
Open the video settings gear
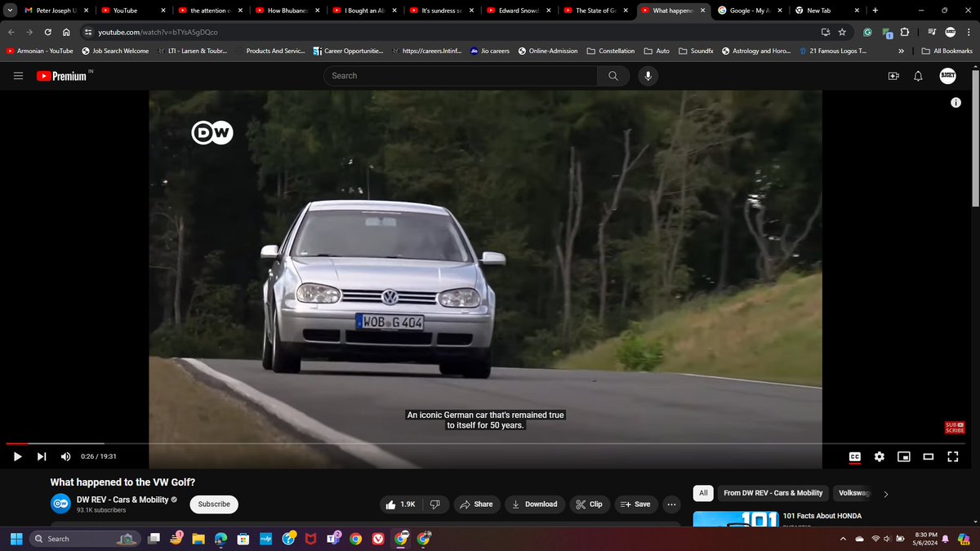click(879, 456)
